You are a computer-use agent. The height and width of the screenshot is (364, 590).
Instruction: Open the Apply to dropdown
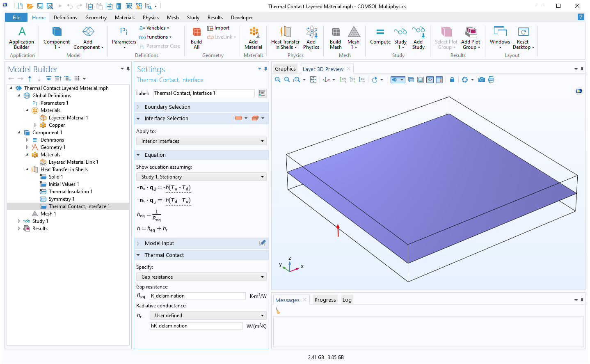point(201,141)
